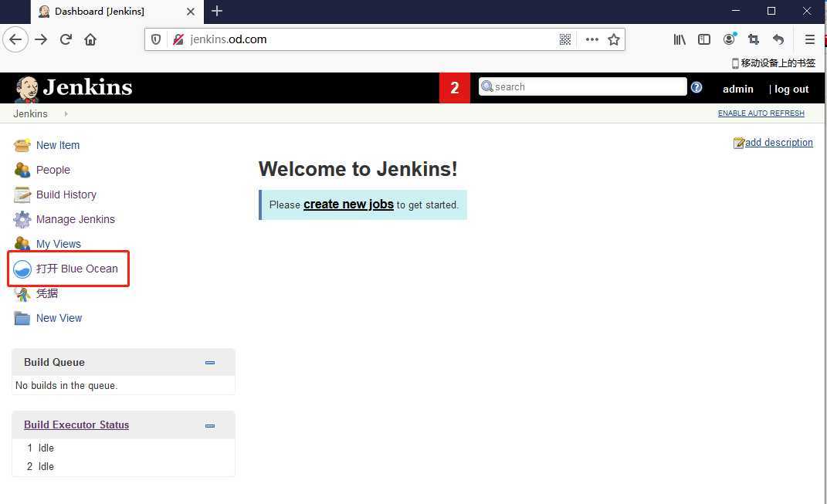Open the My Views link
This screenshot has height=504, width=827.
[x=59, y=244]
